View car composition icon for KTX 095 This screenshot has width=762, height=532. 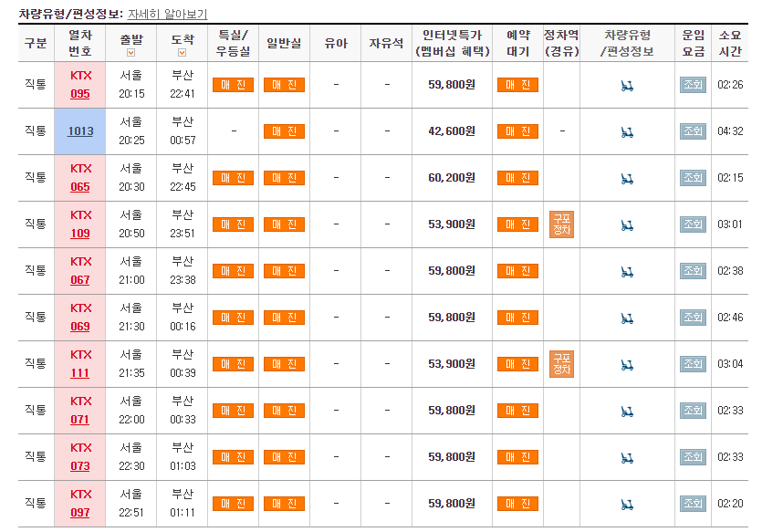(x=627, y=86)
